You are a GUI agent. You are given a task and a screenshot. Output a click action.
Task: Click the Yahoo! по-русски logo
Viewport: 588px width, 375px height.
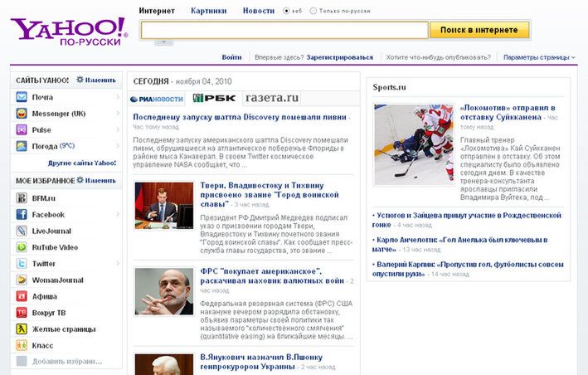tap(70, 32)
